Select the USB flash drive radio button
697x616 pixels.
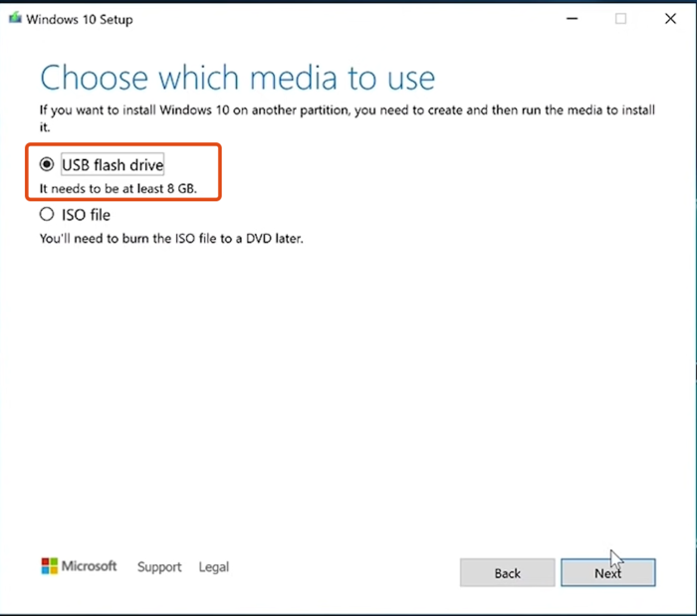click(47, 164)
